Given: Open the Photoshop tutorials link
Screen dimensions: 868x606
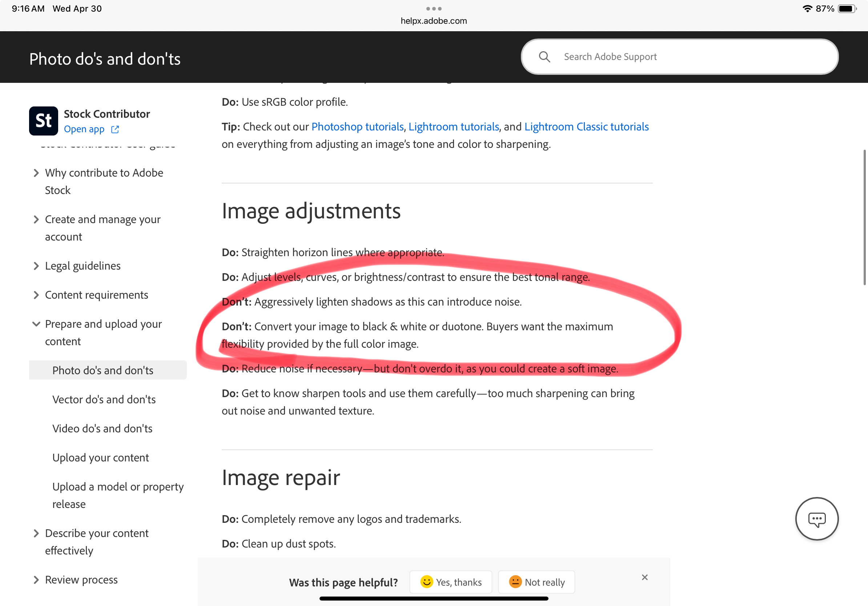Looking at the screenshot, I should tap(357, 126).
